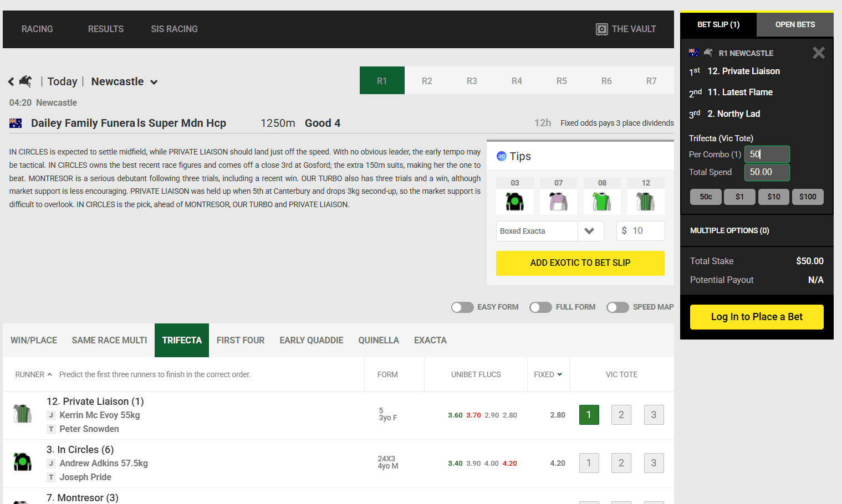Click Add Exotic to Bet Slip button
The image size is (842, 504).
click(x=580, y=263)
